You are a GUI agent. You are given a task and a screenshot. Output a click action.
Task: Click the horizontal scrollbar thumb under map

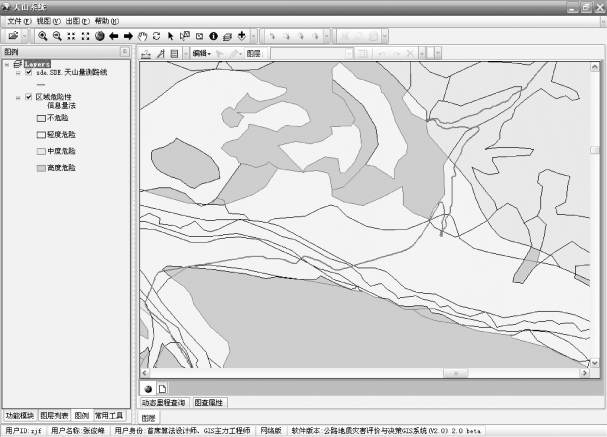[x=456, y=373]
